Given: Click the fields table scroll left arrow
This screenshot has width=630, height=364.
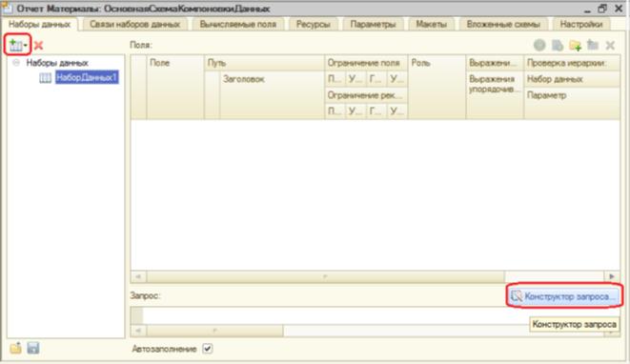Looking at the screenshot, I should click(138, 276).
